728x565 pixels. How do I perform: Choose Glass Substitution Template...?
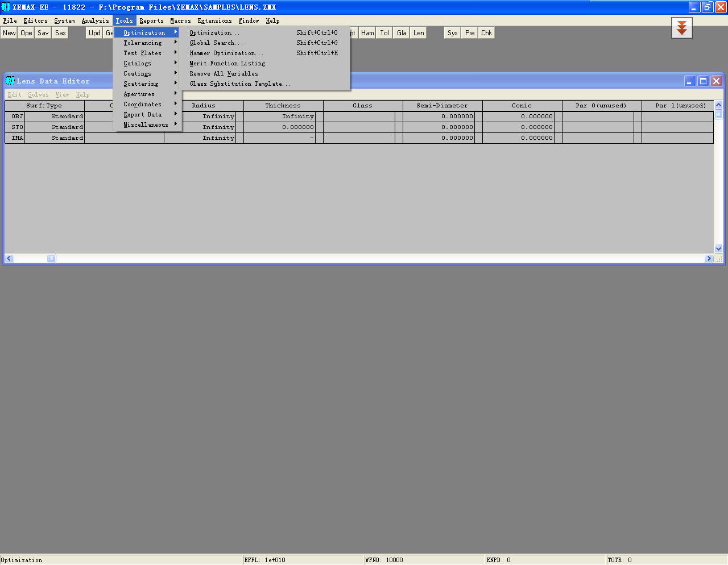point(264,84)
